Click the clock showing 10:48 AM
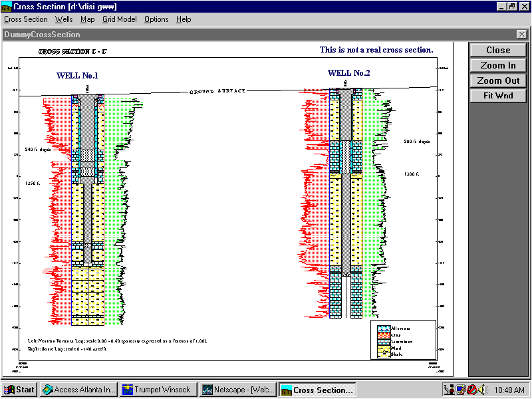The height and width of the screenshot is (399, 532). point(509,390)
